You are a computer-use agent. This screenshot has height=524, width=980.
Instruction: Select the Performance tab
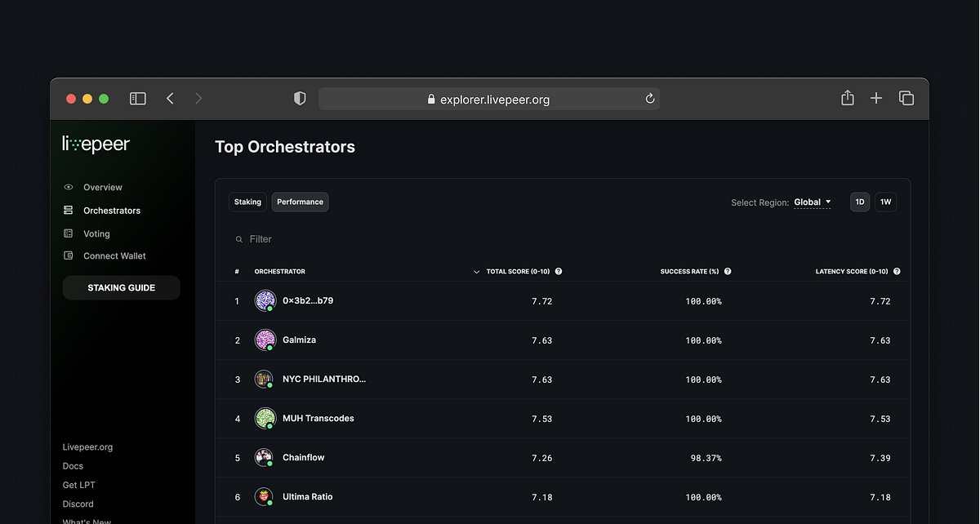coord(300,202)
